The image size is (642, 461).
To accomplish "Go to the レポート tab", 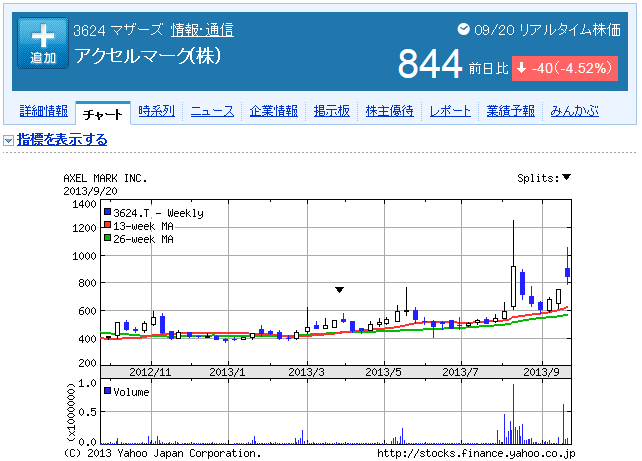I will click(450, 111).
